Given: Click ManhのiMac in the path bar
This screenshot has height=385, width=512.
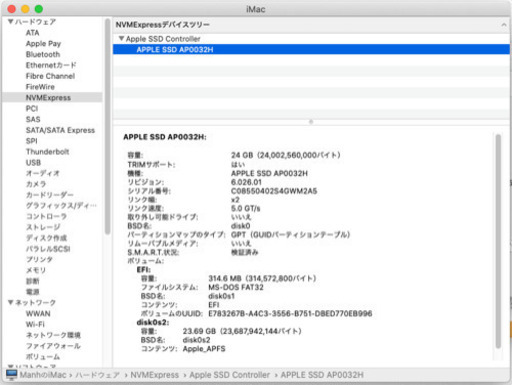Looking at the screenshot, I should (43, 375).
